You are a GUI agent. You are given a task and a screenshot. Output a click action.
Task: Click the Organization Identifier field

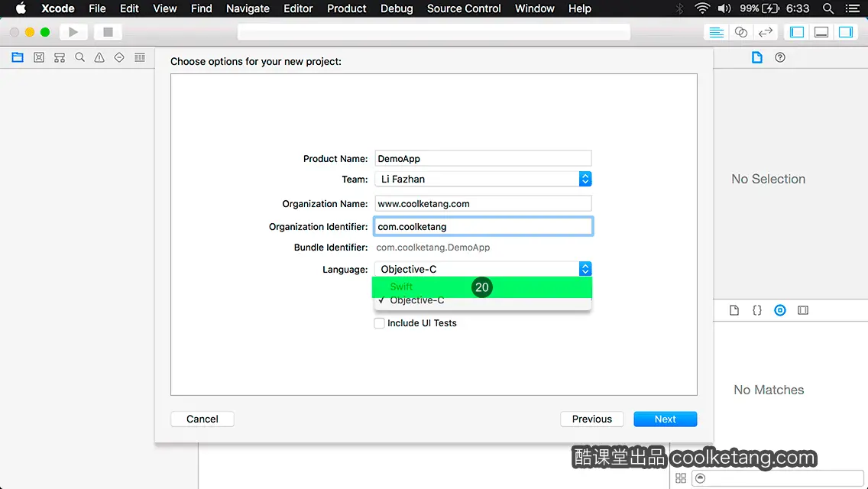tap(483, 226)
